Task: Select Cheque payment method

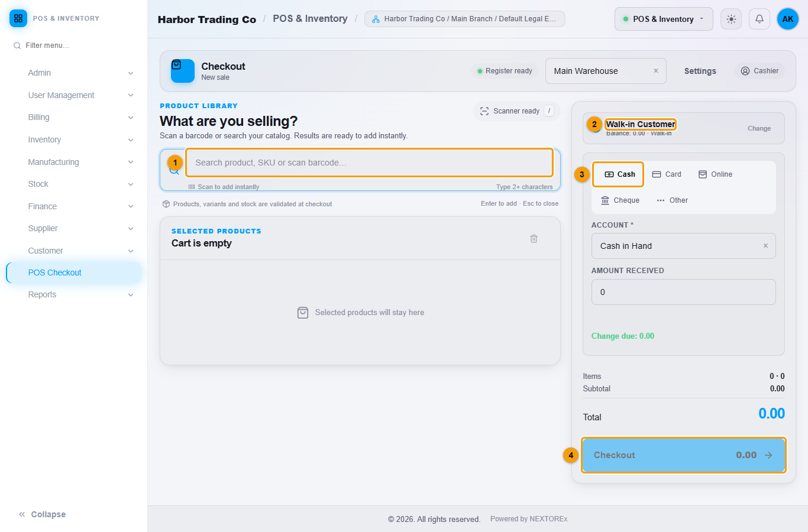Action: tap(620, 200)
